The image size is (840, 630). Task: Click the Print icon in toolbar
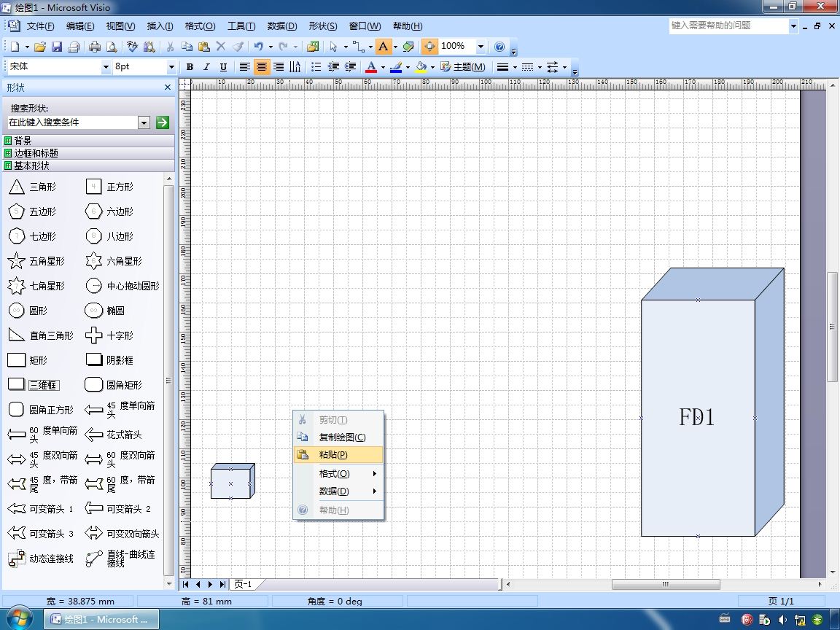click(x=94, y=47)
